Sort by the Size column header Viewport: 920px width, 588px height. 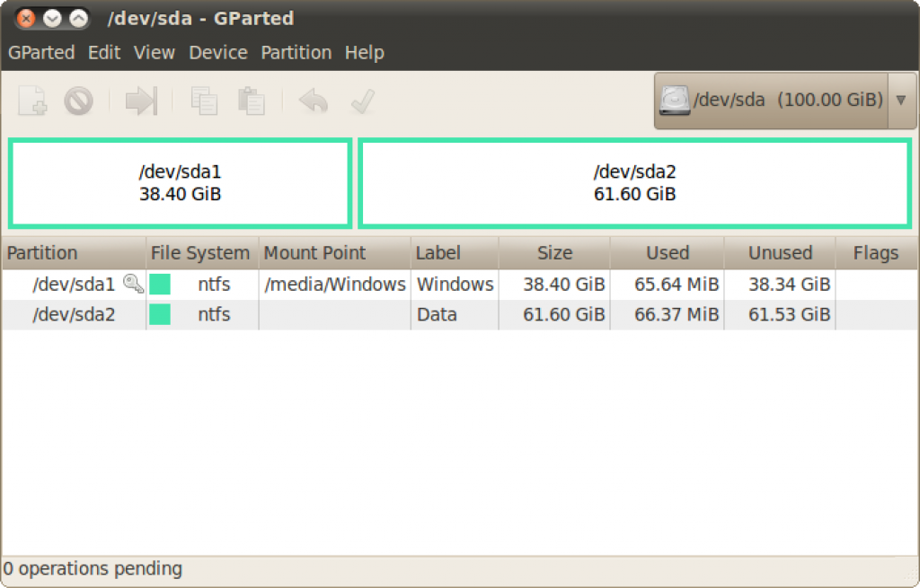(554, 253)
